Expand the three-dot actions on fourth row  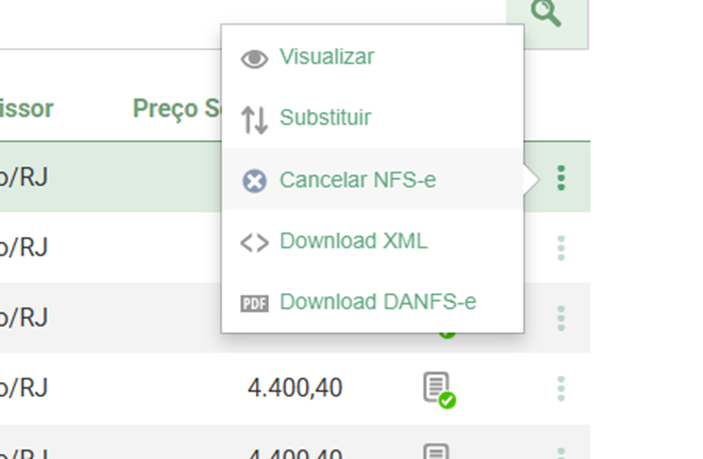coord(561,388)
